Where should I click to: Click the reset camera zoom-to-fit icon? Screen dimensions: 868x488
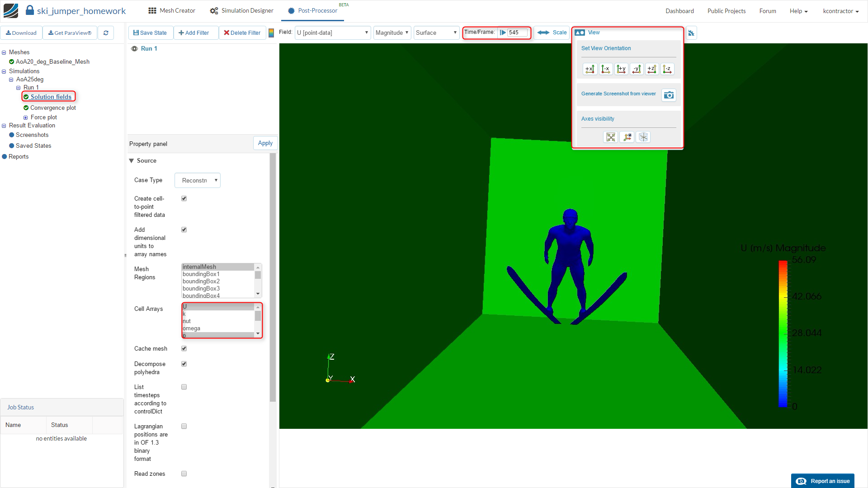pos(610,137)
